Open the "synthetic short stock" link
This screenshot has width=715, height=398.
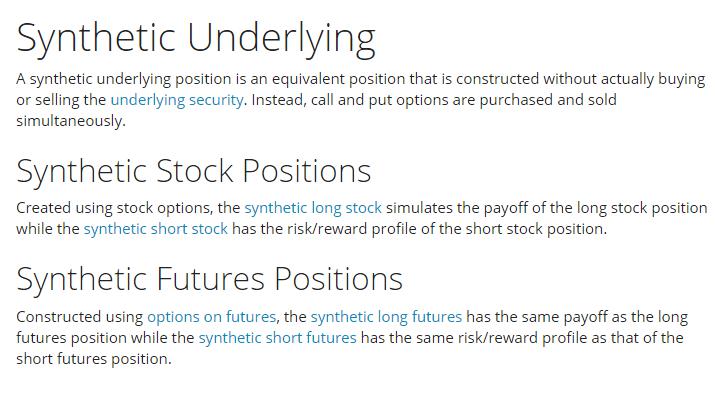pyautogui.click(x=155, y=229)
